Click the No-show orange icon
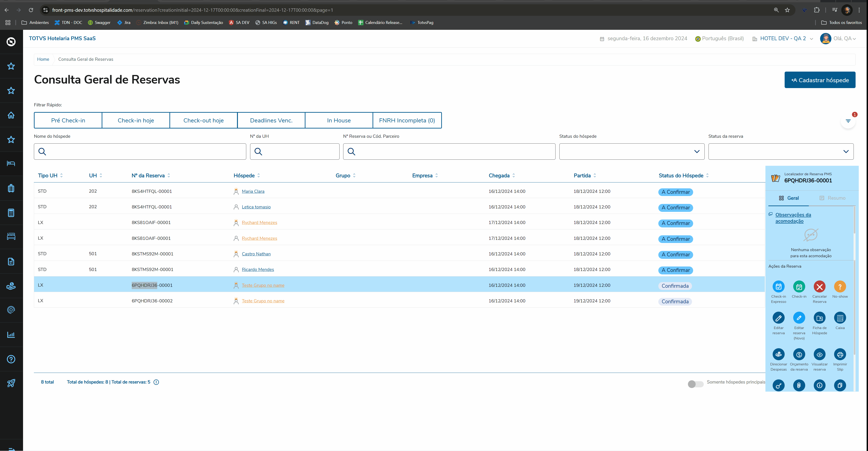 point(840,287)
